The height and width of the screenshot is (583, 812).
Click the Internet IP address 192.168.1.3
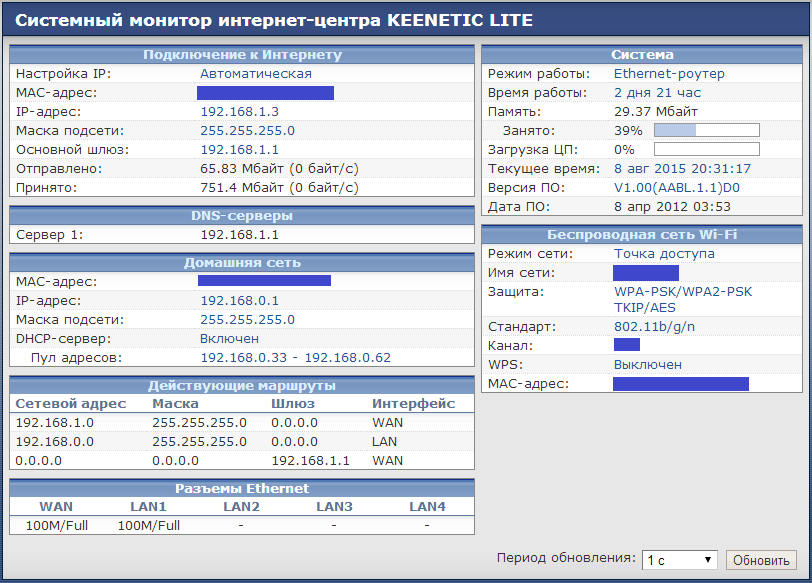239,112
